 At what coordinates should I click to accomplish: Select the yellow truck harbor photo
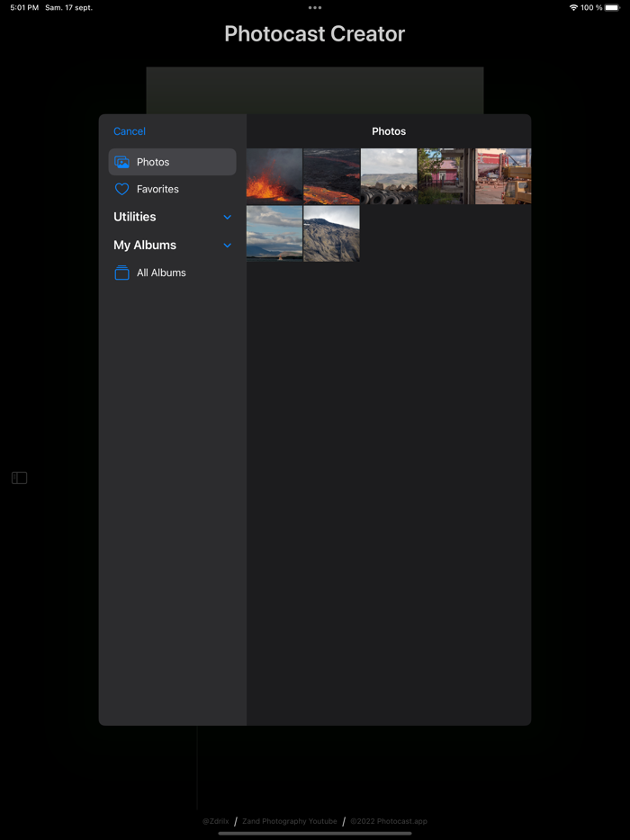click(x=503, y=176)
